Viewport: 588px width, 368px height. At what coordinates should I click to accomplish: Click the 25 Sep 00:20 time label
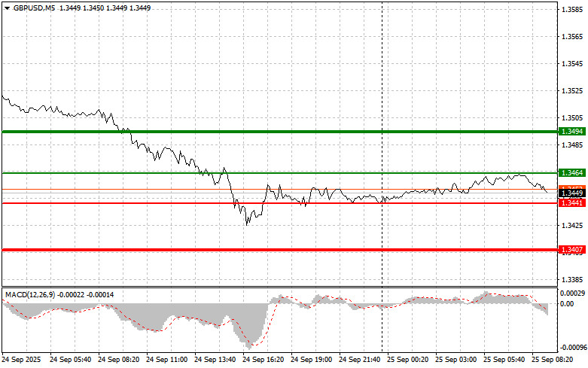click(x=408, y=360)
